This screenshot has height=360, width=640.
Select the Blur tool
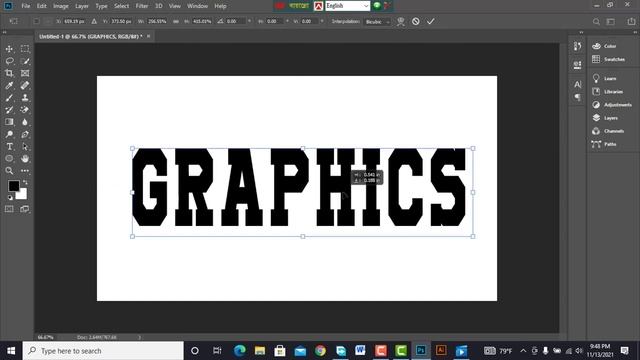pos(25,122)
